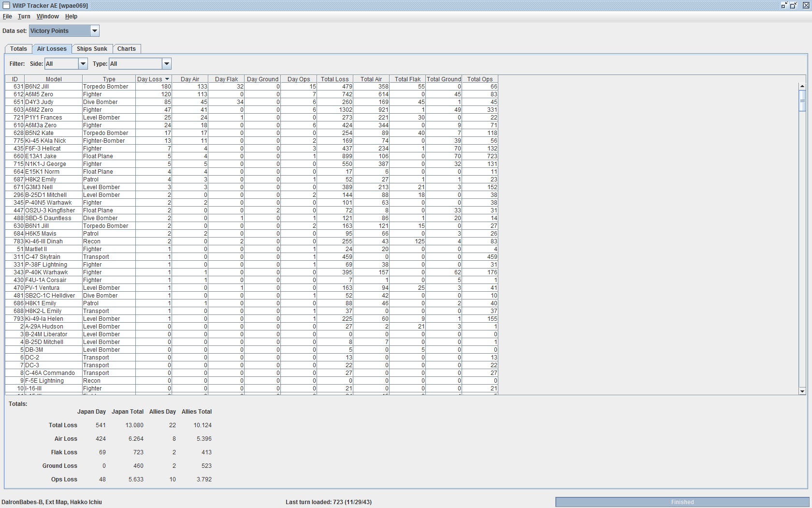This screenshot has width=812, height=508.
Task: Select the D4Y3 Judy row
Action: [251, 102]
